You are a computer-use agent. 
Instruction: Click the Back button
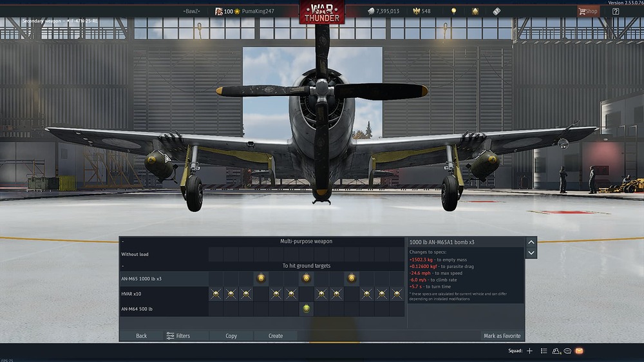[x=141, y=336]
